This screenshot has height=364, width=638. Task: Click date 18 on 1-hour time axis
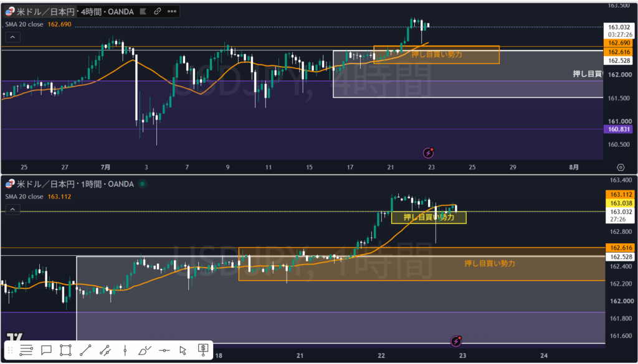pos(219,355)
